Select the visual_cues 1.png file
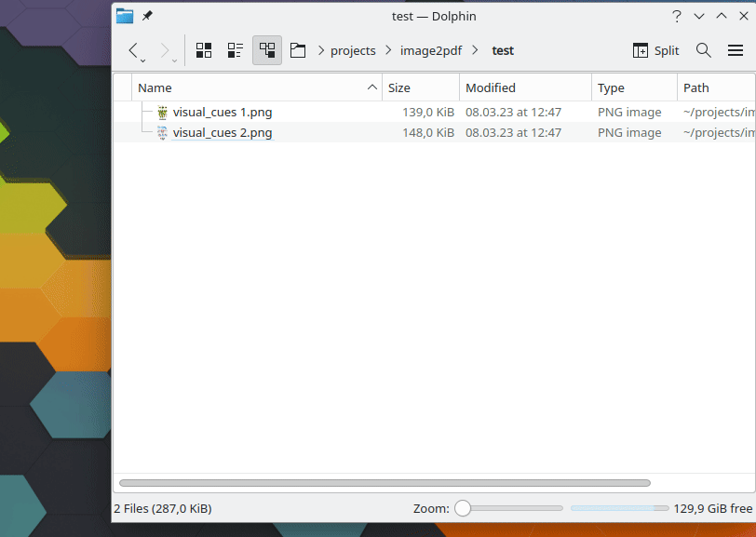756x537 pixels. (x=223, y=113)
